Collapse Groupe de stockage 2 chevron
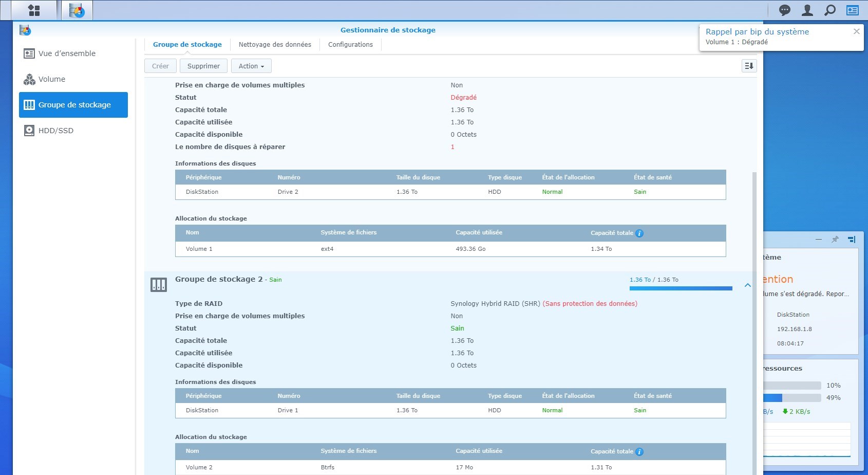868x475 pixels. pyautogui.click(x=748, y=285)
